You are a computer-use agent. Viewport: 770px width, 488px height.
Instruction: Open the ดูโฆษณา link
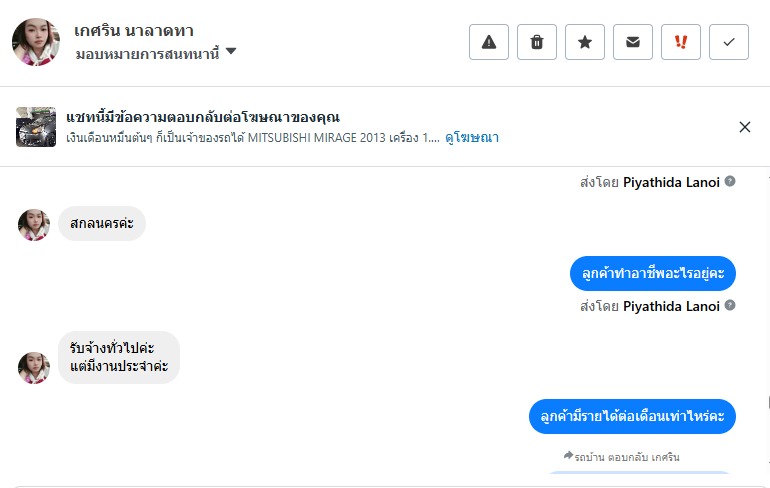[x=472, y=138]
